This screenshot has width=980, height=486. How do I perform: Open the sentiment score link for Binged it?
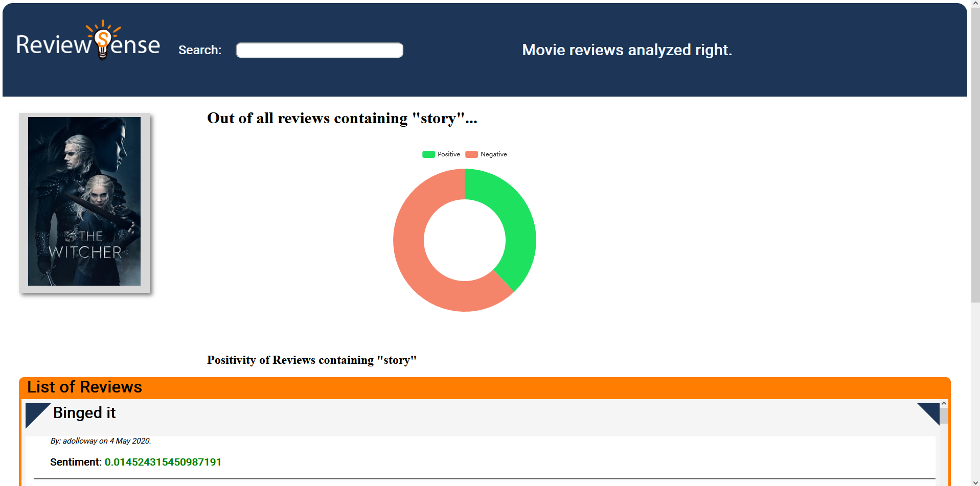(163, 461)
